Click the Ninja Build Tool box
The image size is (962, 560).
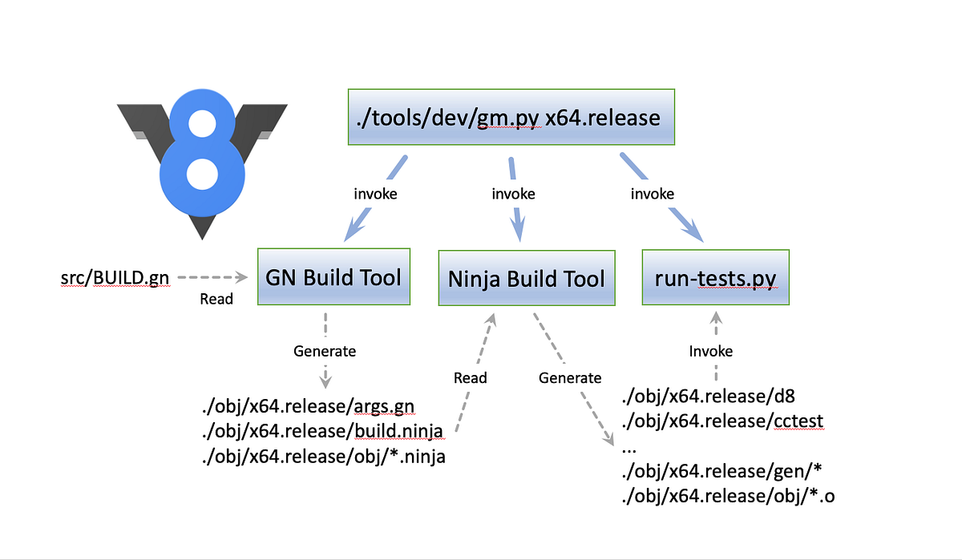point(526,278)
